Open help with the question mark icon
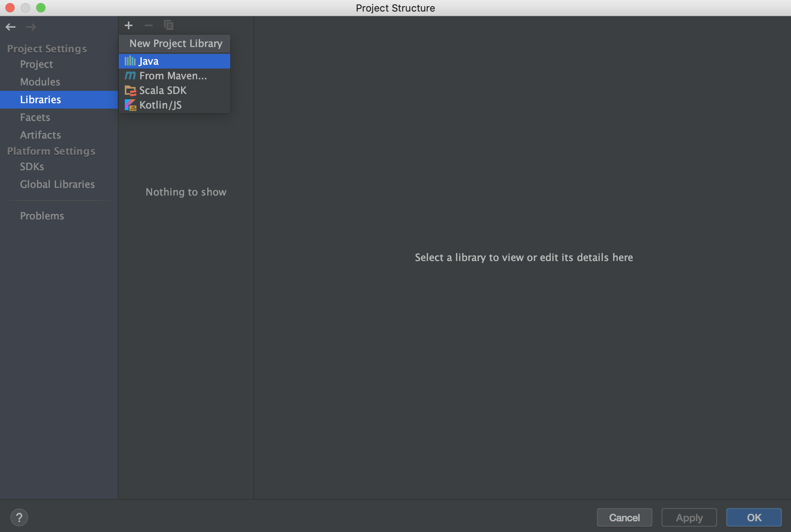This screenshot has width=791, height=532. pyautogui.click(x=19, y=517)
